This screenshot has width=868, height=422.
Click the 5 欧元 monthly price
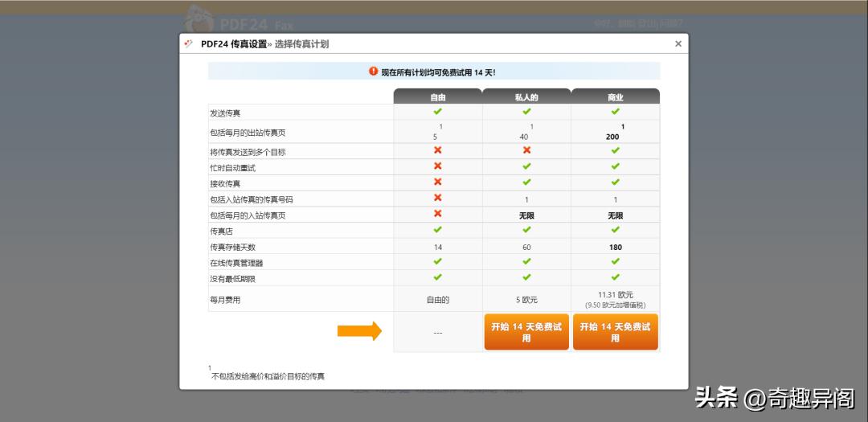click(526, 300)
